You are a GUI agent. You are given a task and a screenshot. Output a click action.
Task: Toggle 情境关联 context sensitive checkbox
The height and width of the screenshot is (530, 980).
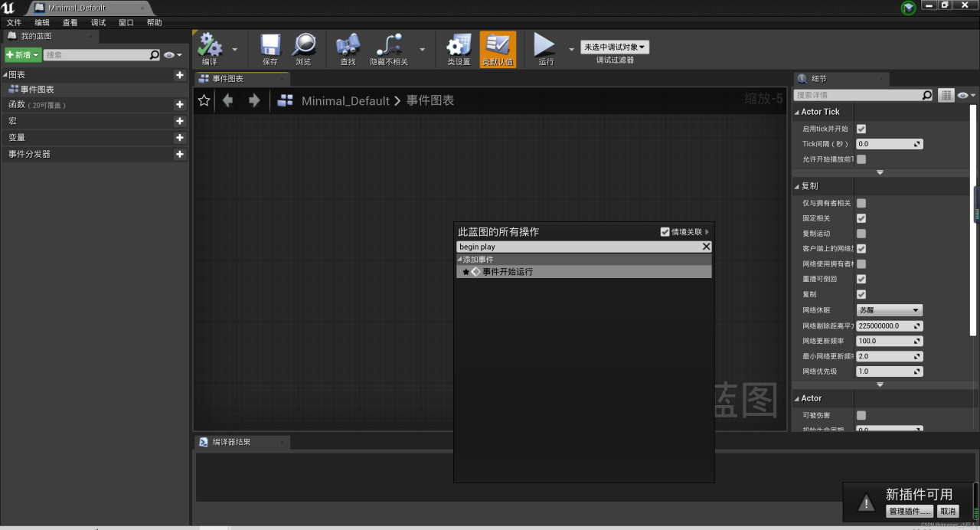(x=665, y=231)
